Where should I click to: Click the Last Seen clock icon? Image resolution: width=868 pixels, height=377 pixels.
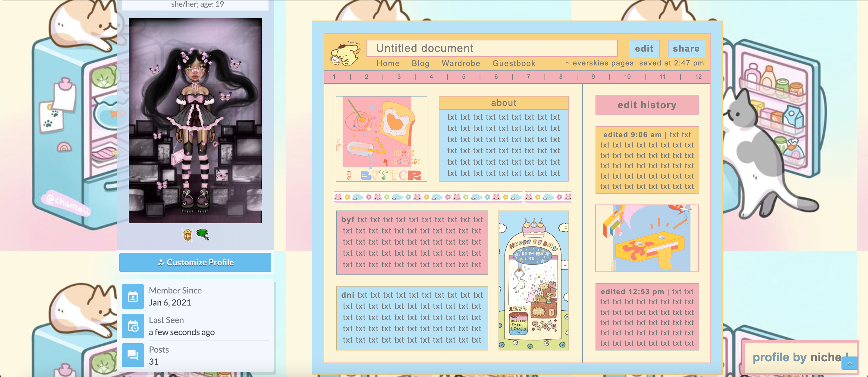pyautogui.click(x=133, y=326)
